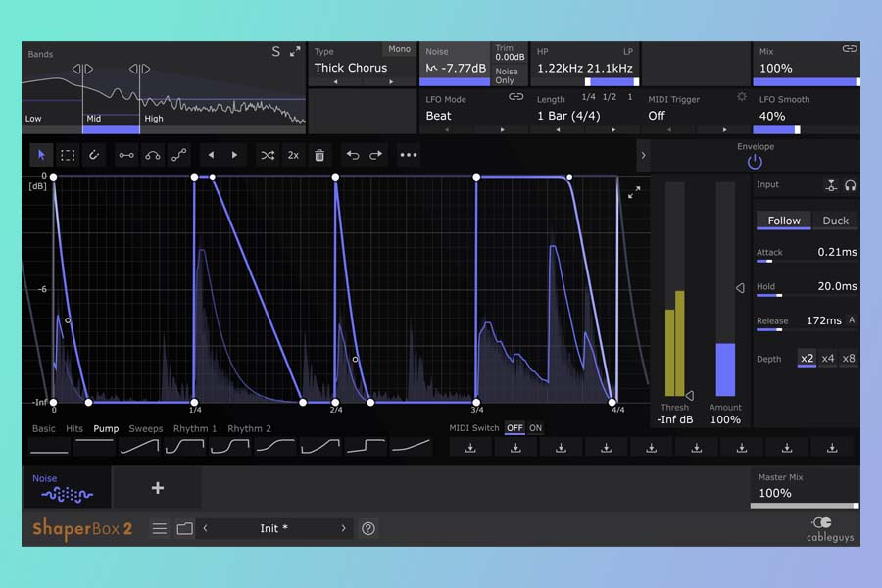Toggle the Envelope power button

click(x=755, y=163)
